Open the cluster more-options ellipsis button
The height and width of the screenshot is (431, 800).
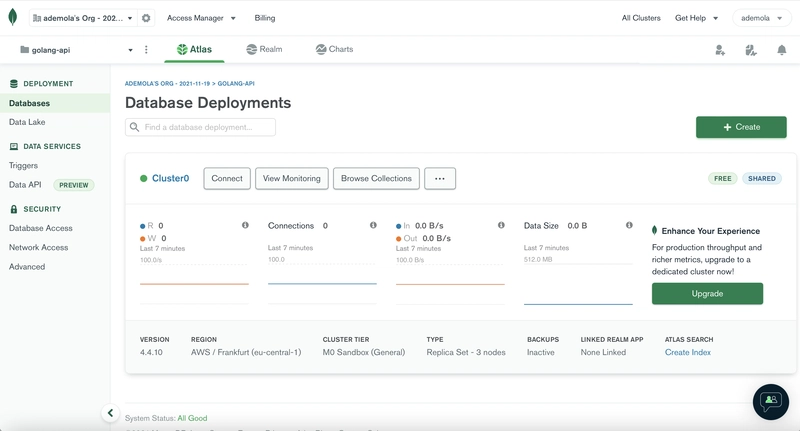pyautogui.click(x=440, y=179)
